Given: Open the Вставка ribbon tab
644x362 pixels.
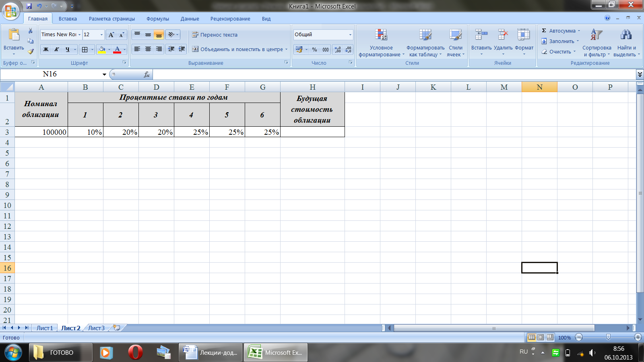Looking at the screenshot, I should [x=68, y=19].
